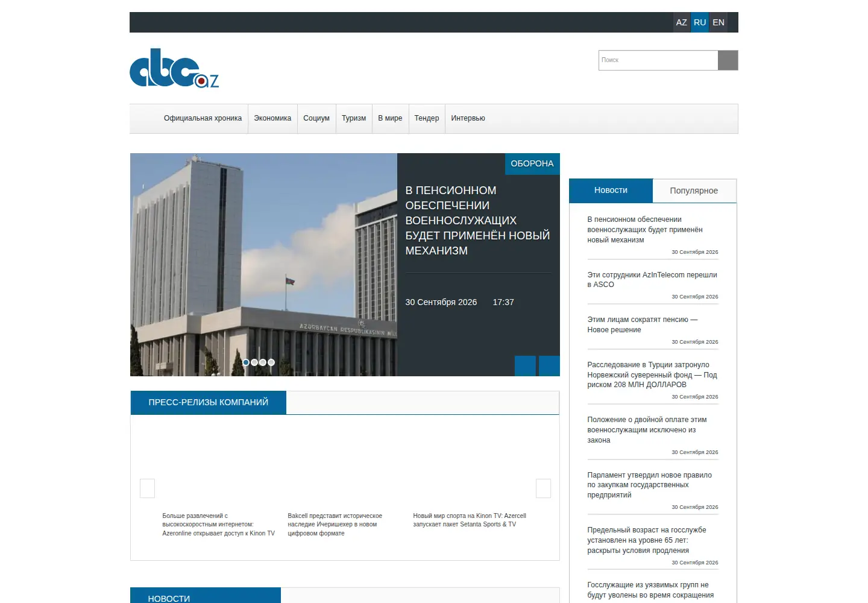Open sidebar article 'В пенсионном обеспечении военнослужащих'

(645, 230)
